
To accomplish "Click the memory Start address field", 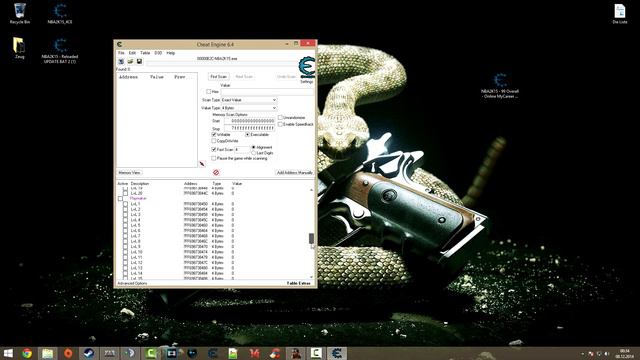I will tap(249, 121).
